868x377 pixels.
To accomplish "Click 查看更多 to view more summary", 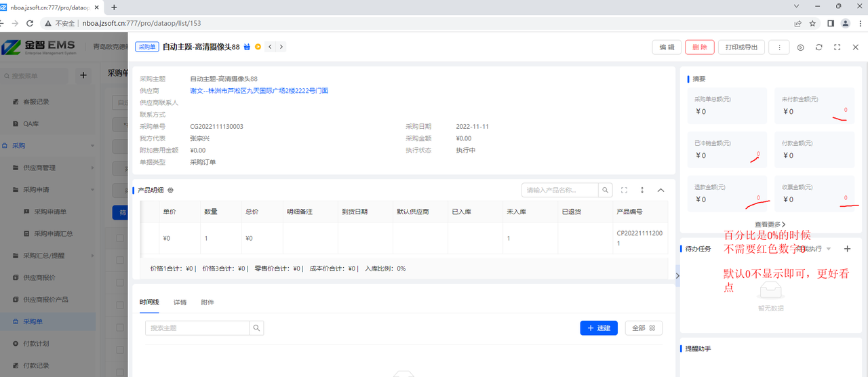I will 770,224.
